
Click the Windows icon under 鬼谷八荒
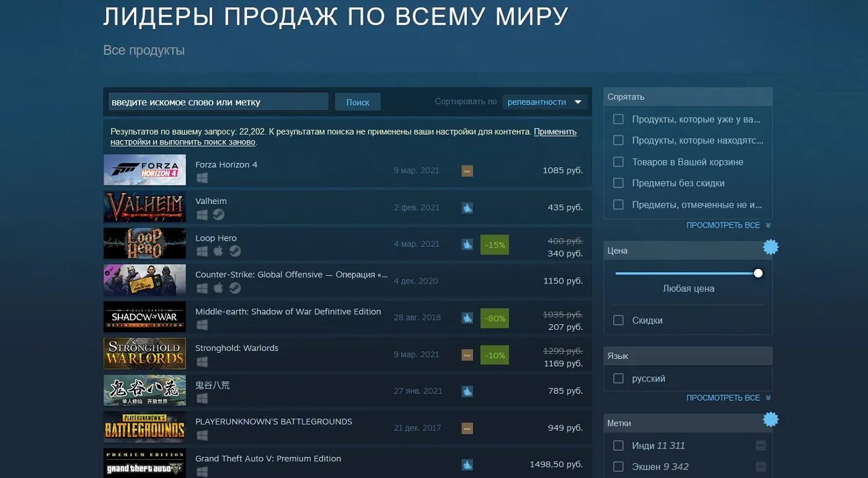pyautogui.click(x=201, y=399)
